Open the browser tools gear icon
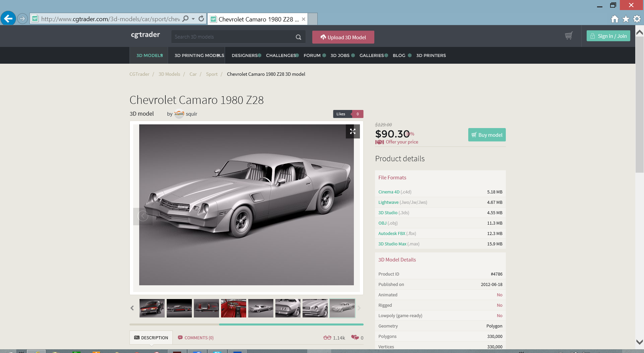The height and width of the screenshot is (353, 644). (637, 19)
